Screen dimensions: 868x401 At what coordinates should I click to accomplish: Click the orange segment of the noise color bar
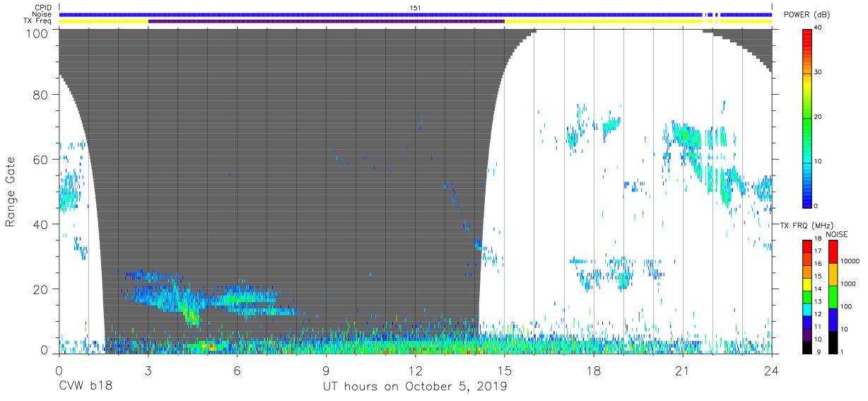pos(833,274)
